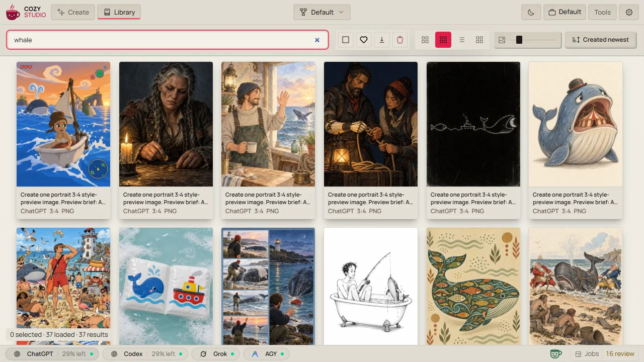
Task: Click the image icon beside the size slider
Action: [502, 40]
